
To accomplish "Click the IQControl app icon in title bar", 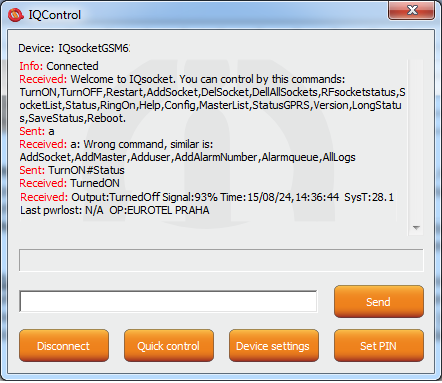I will click(x=16, y=15).
